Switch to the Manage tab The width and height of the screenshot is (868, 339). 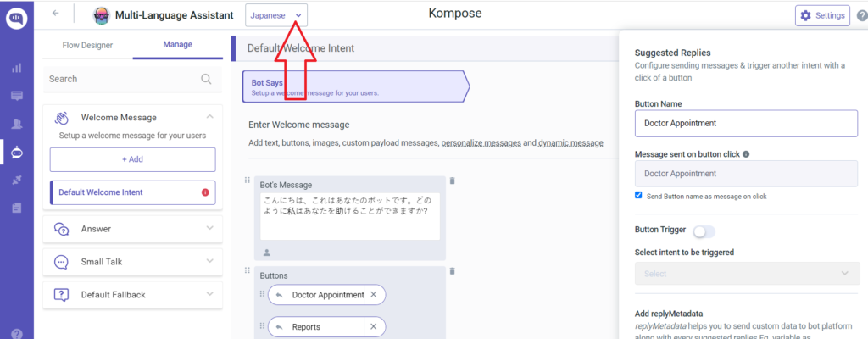coord(178,45)
